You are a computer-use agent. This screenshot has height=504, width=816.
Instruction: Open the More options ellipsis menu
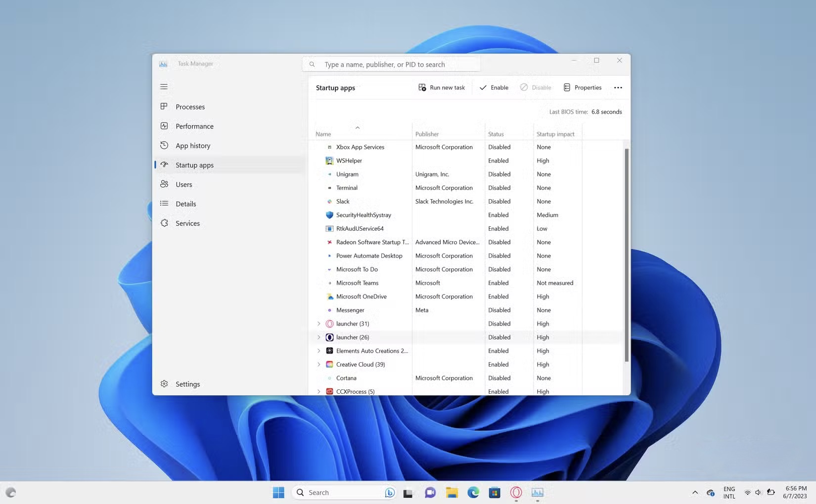click(x=618, y=87)
